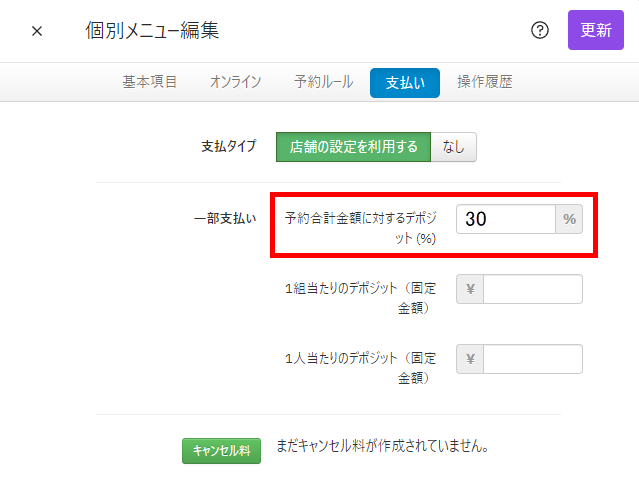The image size is (639, 489).
Task: Click the まだキャンセル料が作成されていません message
Action: coord(383,446)
